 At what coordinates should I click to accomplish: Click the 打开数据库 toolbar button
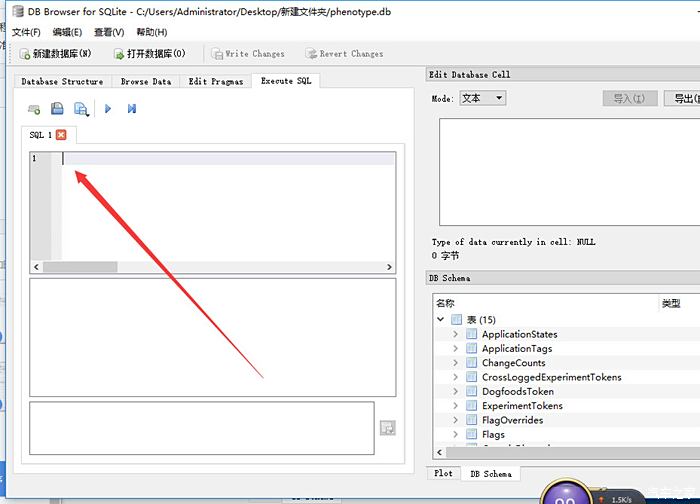click(150, 54)
